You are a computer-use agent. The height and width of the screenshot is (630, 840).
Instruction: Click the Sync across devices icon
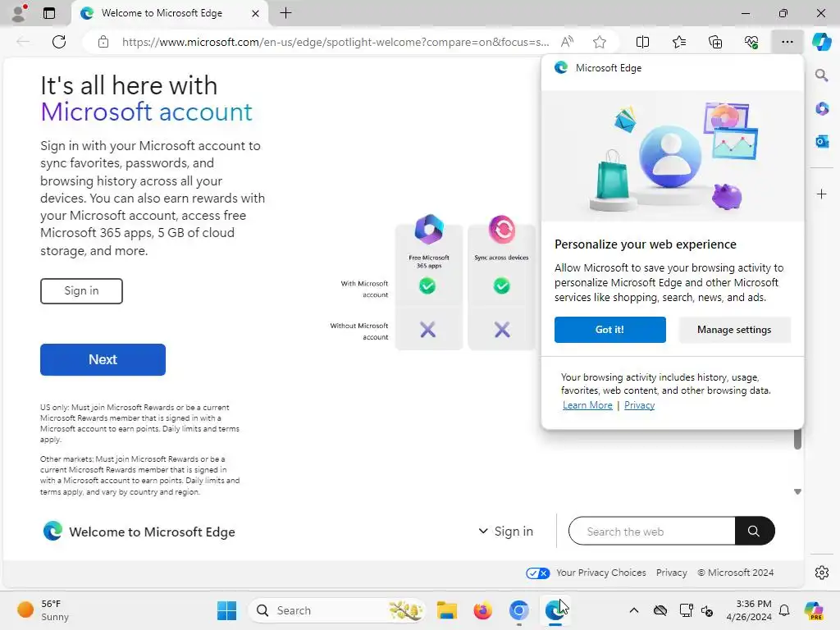click(502, 230)
